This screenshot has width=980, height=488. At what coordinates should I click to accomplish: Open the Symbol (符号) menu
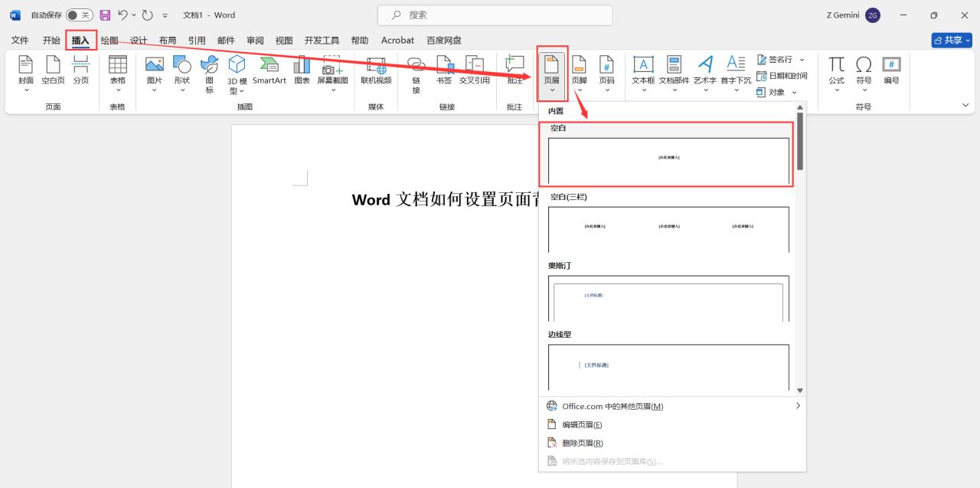click(x=864, y=74)
